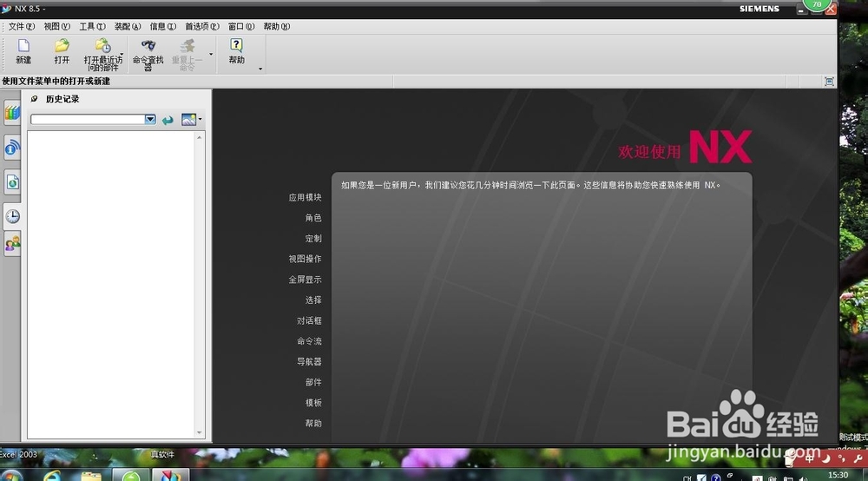This screenshot has height=481, width=868.
Task: Click the history panel pin icon
Action: (x=35, y=99)
